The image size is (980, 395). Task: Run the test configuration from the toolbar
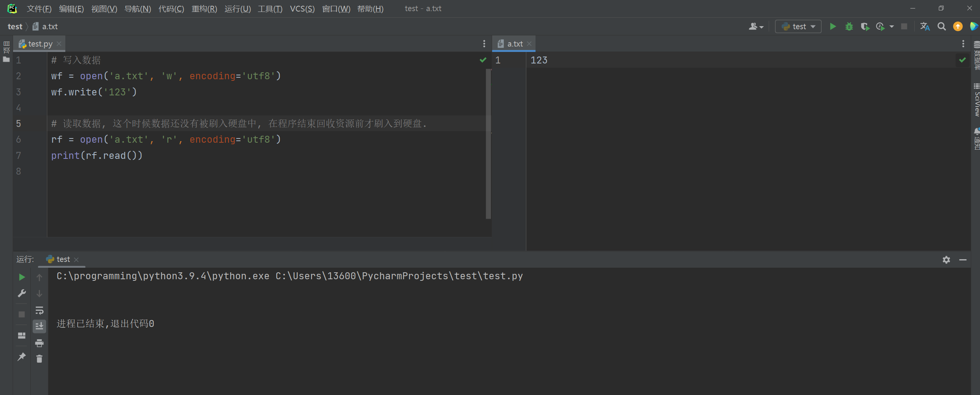click(x=832, y=27)
